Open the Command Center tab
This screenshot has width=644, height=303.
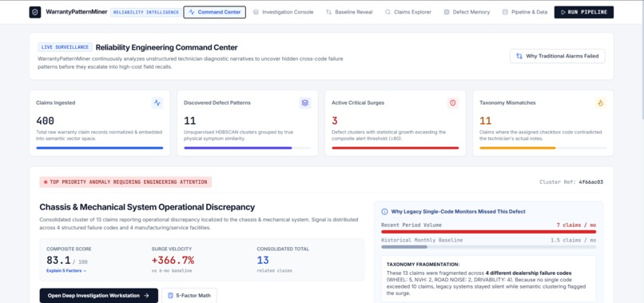tap(214, 12)
